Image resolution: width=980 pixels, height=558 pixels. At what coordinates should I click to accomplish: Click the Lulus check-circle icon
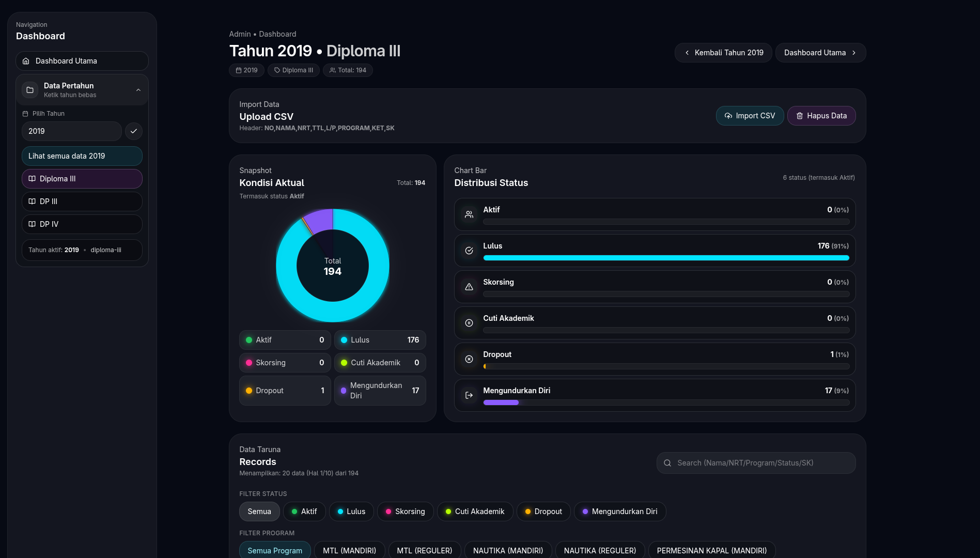tap(469, 251)
